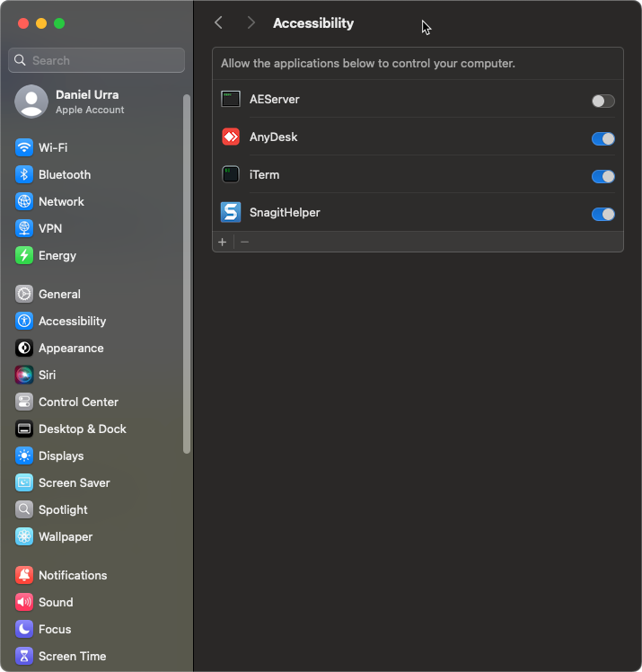Click the AnyDesk app icon

tap(231, 137)
